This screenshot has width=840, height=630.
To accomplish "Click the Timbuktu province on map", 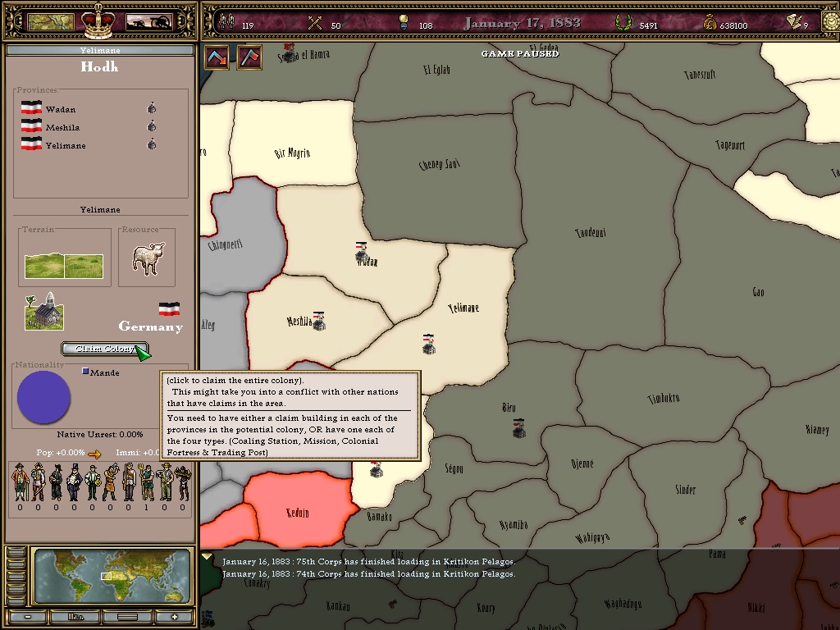I will coord(663,398).
